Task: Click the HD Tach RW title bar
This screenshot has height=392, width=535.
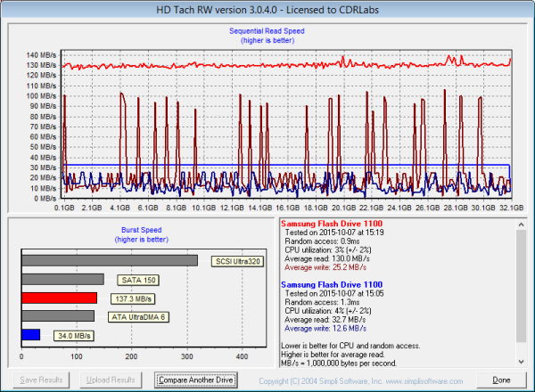Action: (x=267, y=7)
